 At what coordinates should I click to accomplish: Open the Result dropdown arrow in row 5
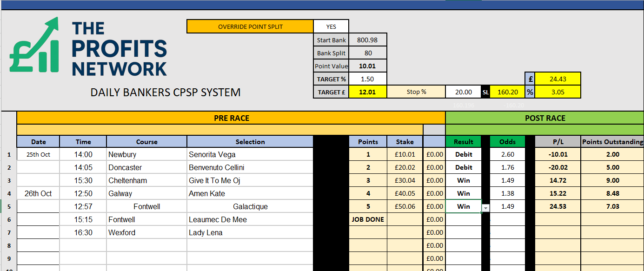tap(485, 207)
